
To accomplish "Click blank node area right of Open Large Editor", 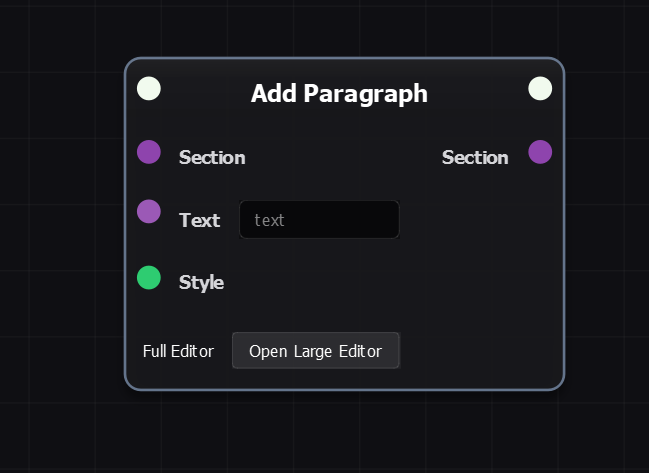I will (x=480, y=351).
